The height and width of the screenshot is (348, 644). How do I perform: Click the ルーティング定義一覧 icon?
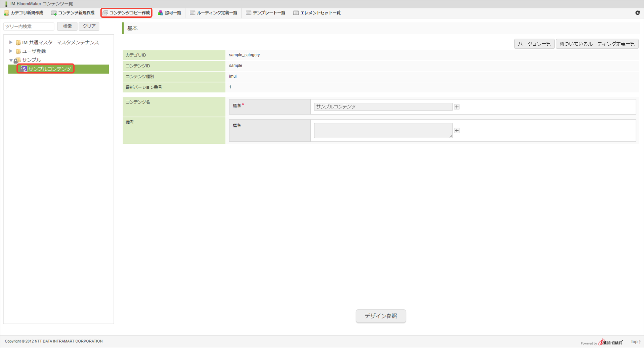192,13
